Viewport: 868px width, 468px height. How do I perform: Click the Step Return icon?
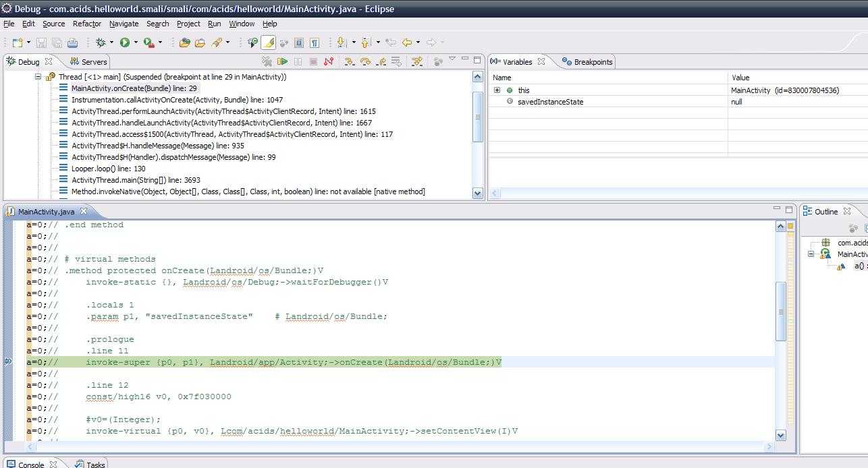[x=381, y=61]
